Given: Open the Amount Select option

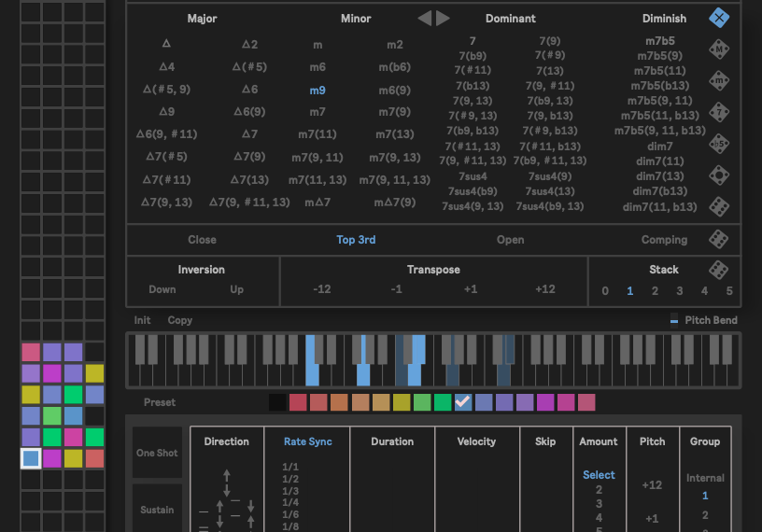Looking at the screenshot, I should tap(599, 475).
